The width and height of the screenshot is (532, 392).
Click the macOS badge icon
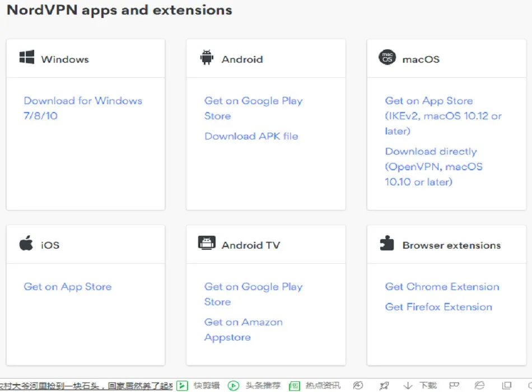[x=387, y=57]
